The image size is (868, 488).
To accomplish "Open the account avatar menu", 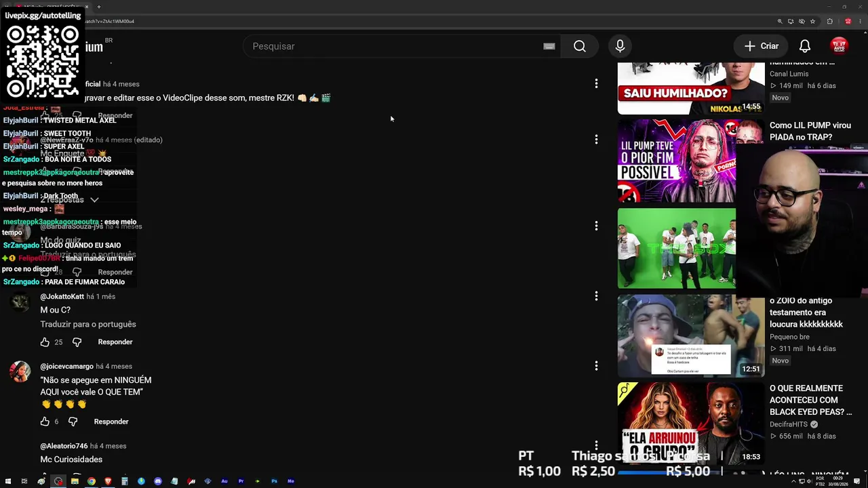I will [840, 46].
